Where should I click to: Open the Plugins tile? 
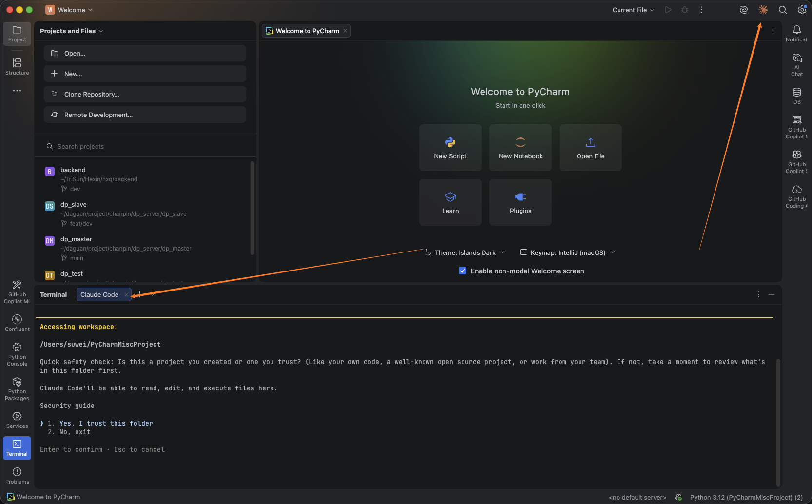(521, 202)
